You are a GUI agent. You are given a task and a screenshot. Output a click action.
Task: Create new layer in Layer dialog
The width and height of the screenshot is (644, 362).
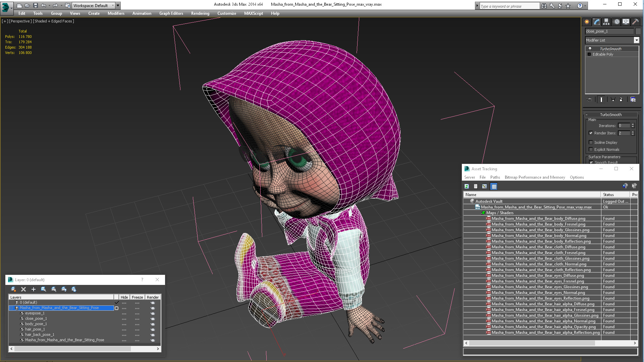13,289
